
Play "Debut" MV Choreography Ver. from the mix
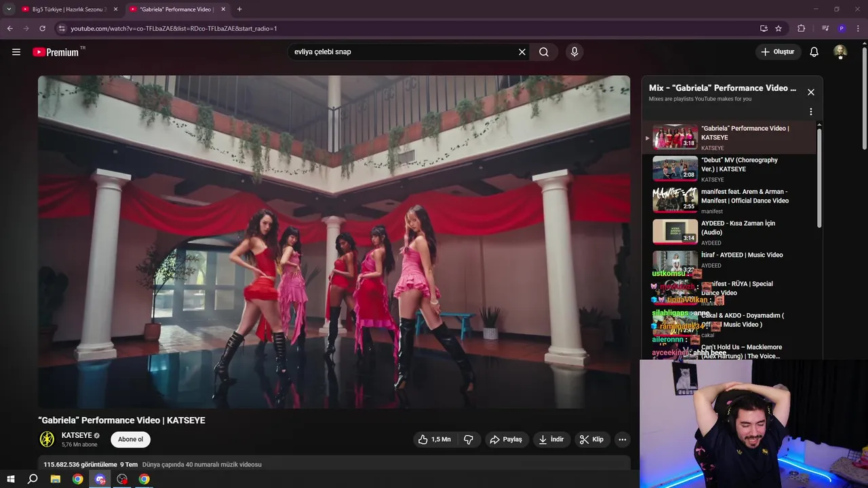click(729, 169)
